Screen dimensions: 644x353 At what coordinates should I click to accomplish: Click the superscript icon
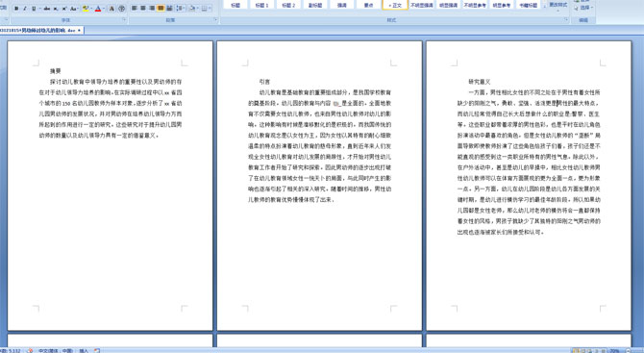(x=64, y=9)
